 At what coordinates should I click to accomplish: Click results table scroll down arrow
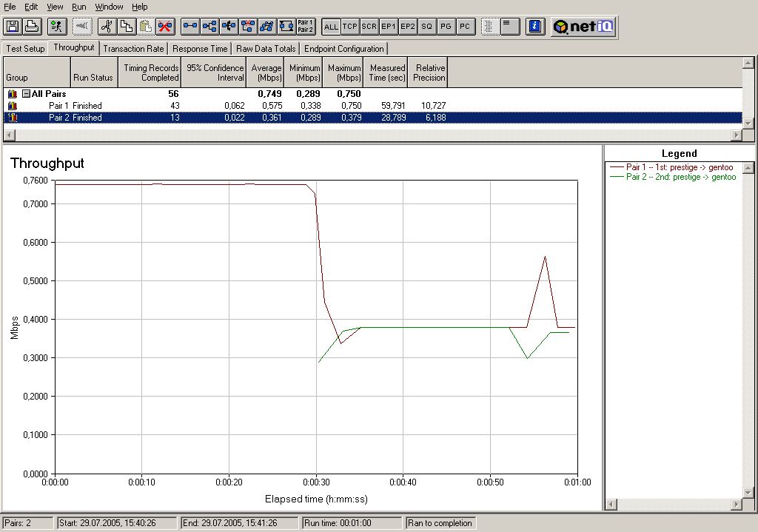point(748,124)
